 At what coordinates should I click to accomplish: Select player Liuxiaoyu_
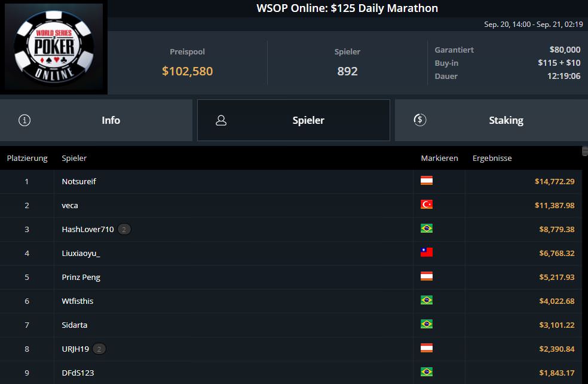(x=81, y=254)
